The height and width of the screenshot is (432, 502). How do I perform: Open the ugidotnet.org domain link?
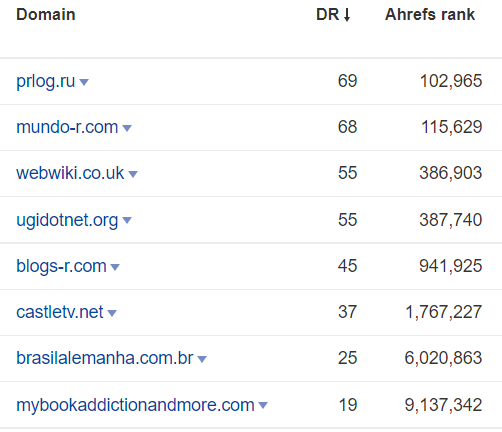tap(67, 220)
